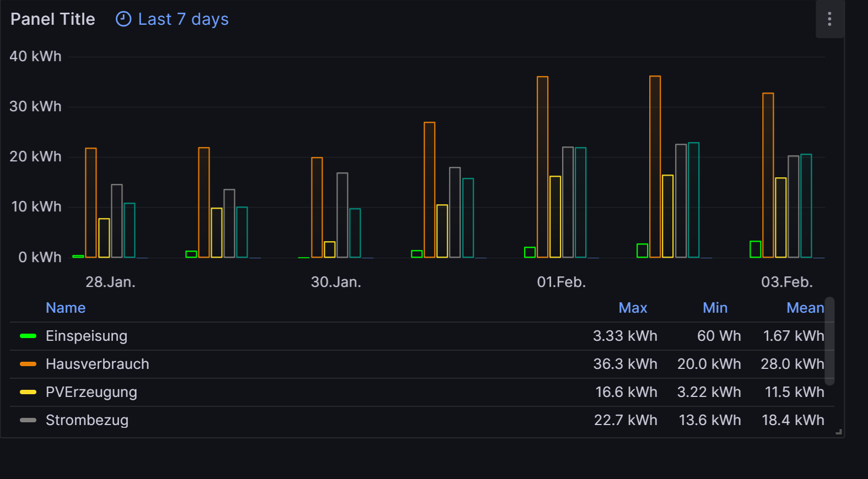
Task: Sort legend by Mean column
Action: click(x=805, y=308)
